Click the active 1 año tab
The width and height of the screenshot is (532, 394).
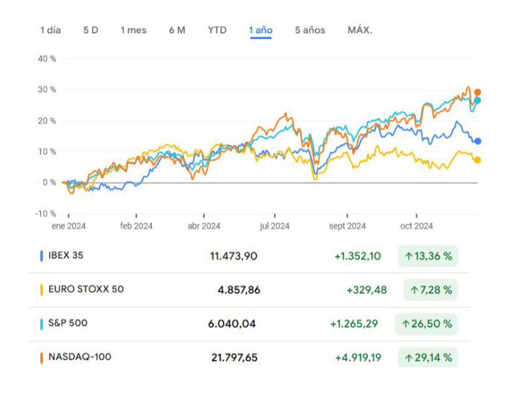(x=260, y=30)
